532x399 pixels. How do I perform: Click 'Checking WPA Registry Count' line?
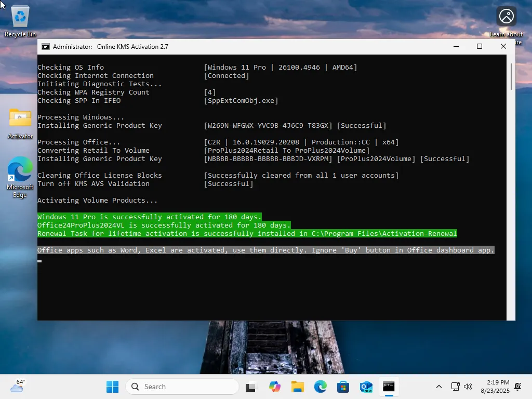click(x=94, y=92)
